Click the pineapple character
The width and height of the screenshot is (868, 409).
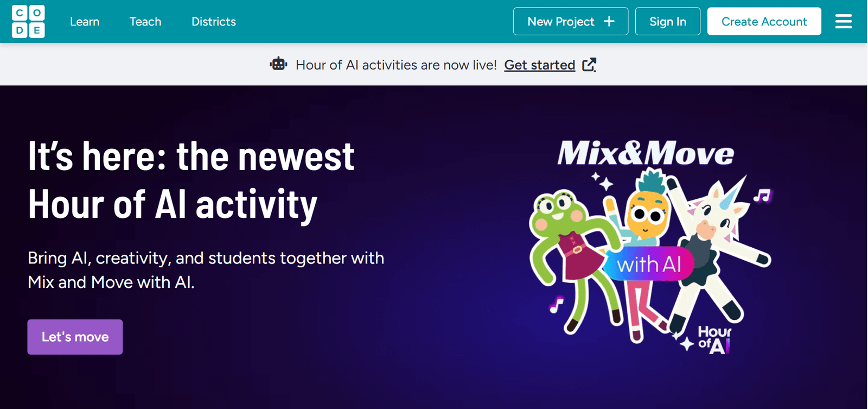[646, 212]
